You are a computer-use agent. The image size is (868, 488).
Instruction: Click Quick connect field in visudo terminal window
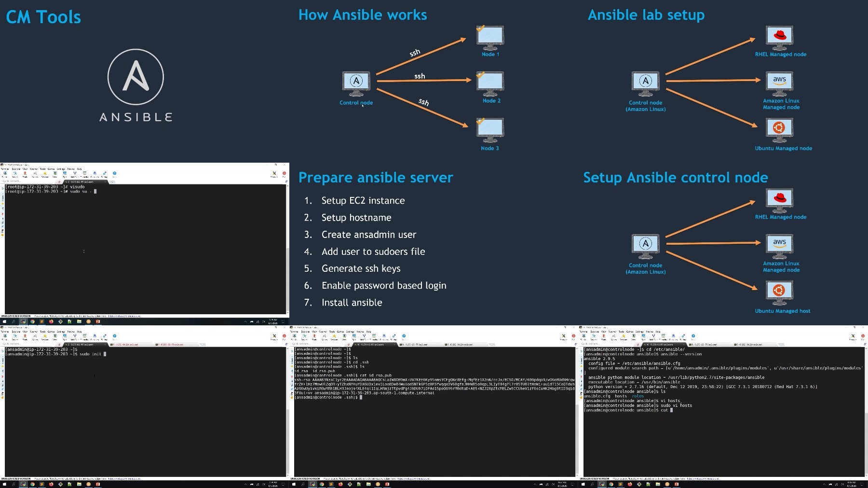click(27, 181)
